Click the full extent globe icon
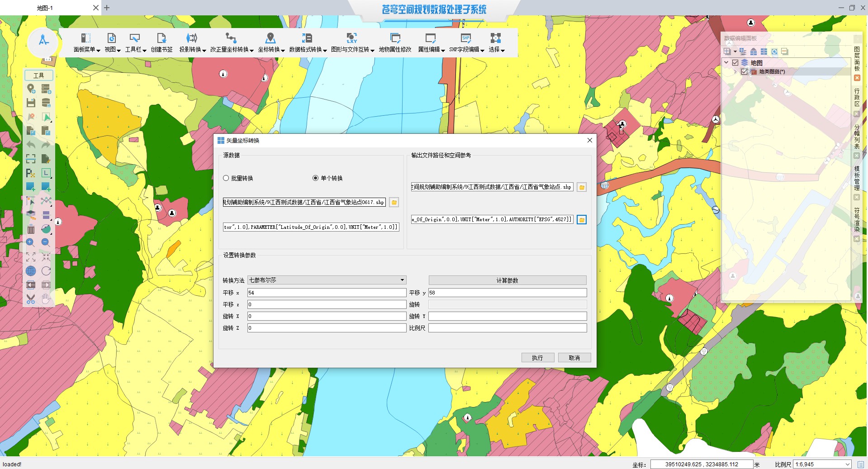 [30, 271]
